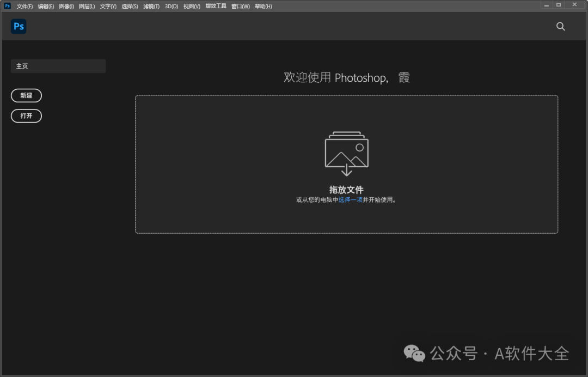588x377 pixels.
Task: Open the 3D menu
Action: click(170, 6)
